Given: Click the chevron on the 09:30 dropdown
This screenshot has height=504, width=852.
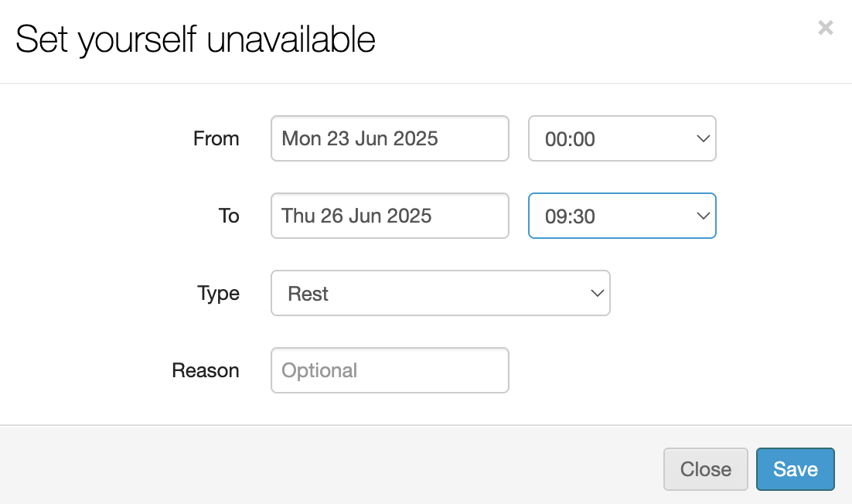Looking at the screenshot, I should click(703, 216).
